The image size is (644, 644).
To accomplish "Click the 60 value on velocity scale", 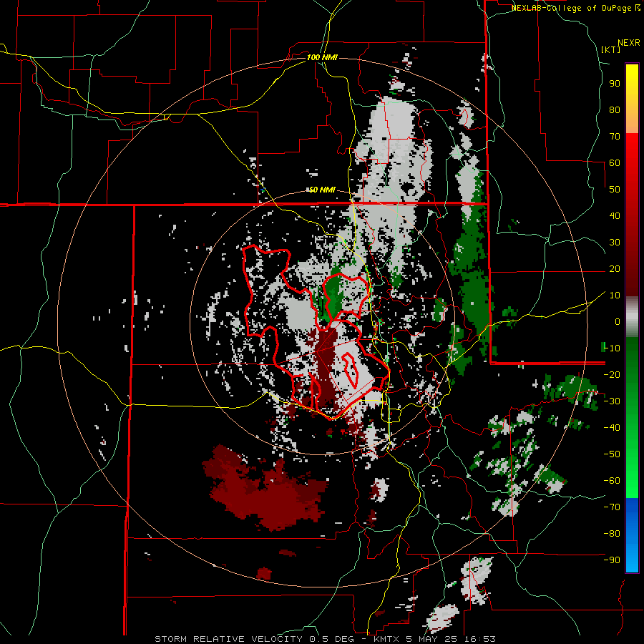I will [615, 163].
